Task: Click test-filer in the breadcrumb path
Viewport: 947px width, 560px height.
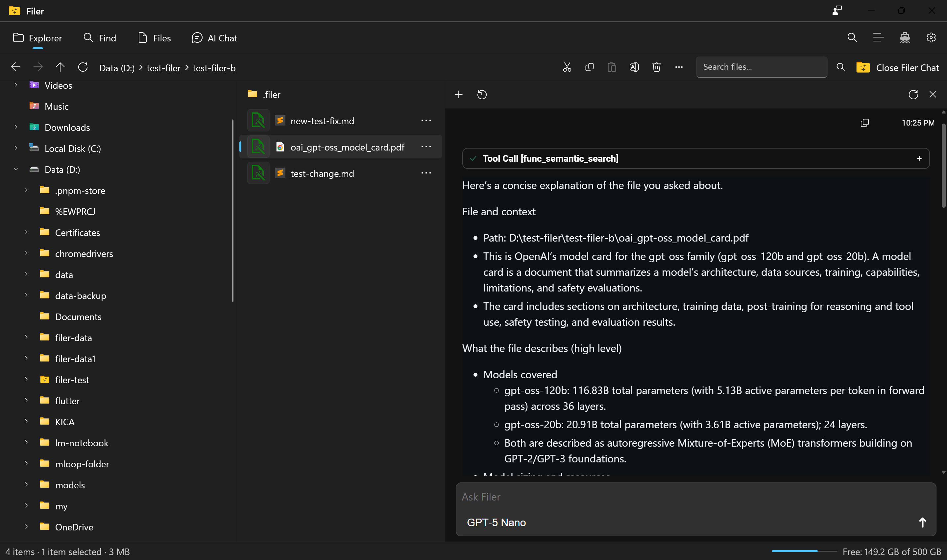Action: (163, 68)
